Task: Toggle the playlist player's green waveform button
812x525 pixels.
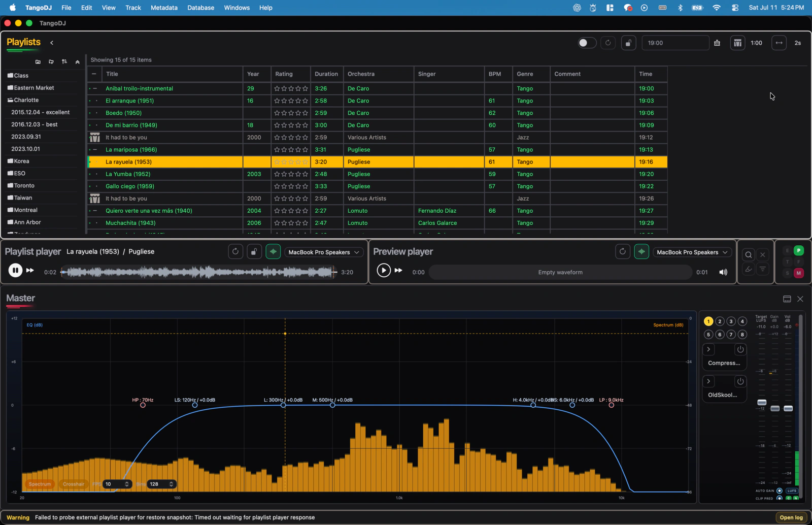Action: click(x=273, y=251)
